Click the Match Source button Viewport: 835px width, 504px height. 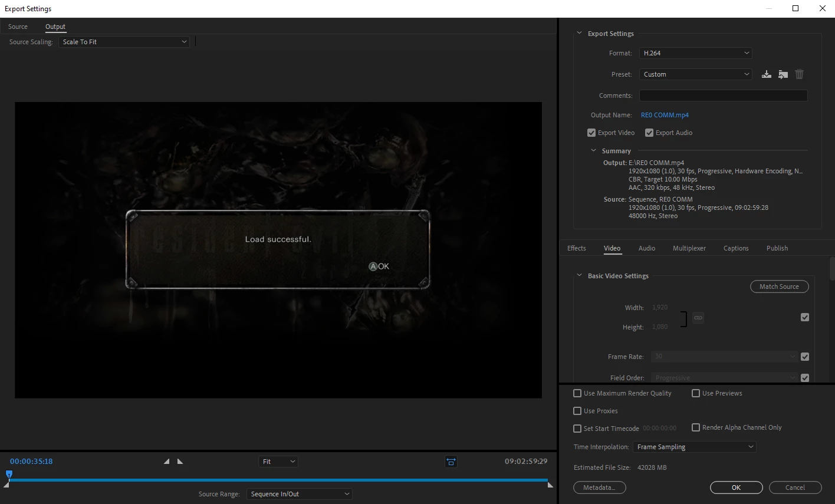(779, 286)
